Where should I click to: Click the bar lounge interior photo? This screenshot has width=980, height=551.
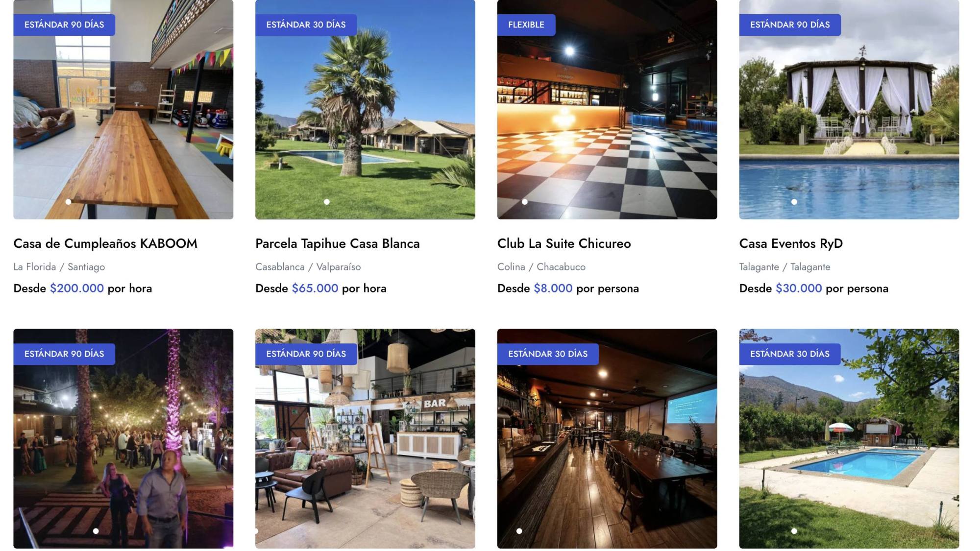coord(365,438)
